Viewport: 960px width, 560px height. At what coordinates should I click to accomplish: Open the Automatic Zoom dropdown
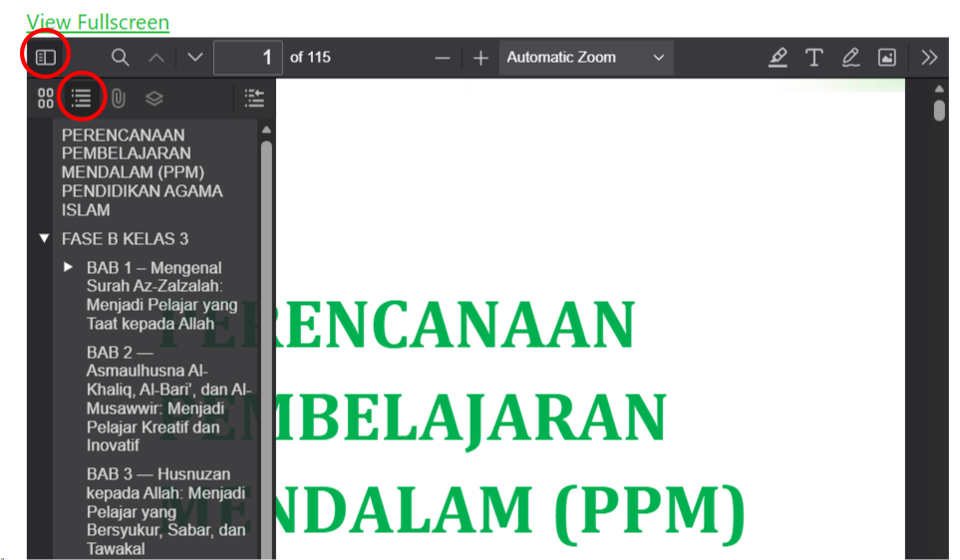585,58
